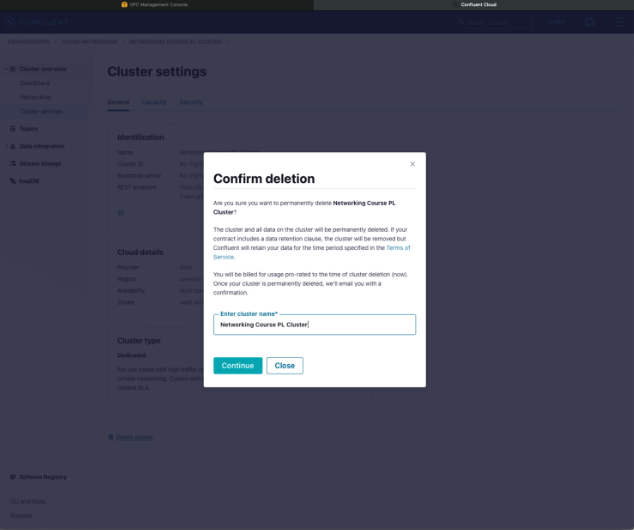This screenshot has width=634, height=530.
Task: Open the Terms of Service link
Action: tap(398, 248)
